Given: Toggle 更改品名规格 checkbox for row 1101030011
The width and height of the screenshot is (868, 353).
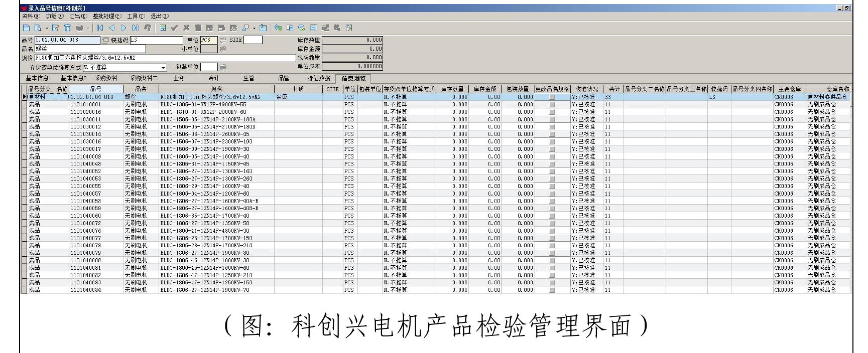Looking at the screenshot, I should 552,119.
